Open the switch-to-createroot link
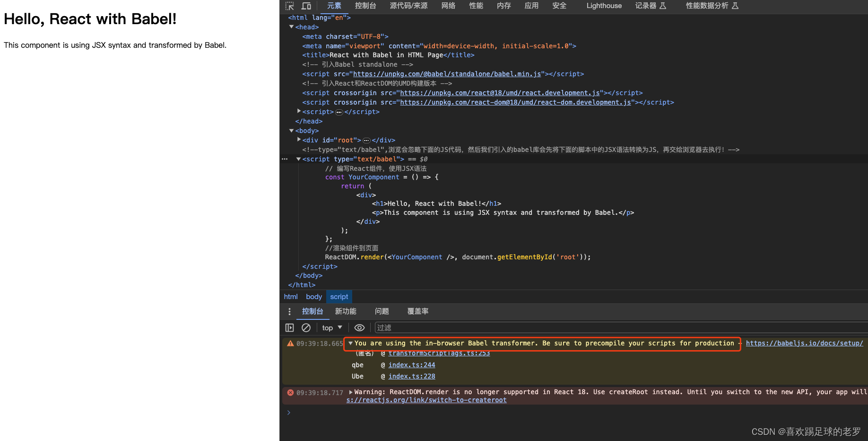868x441 pixels. click(426, 400)
